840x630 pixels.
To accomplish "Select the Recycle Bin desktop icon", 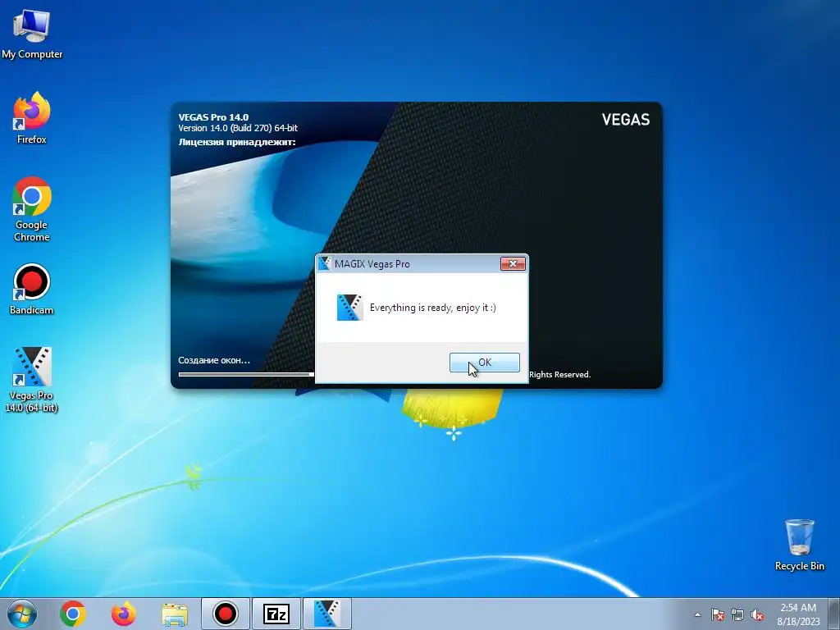I will [x=799, y=545].
